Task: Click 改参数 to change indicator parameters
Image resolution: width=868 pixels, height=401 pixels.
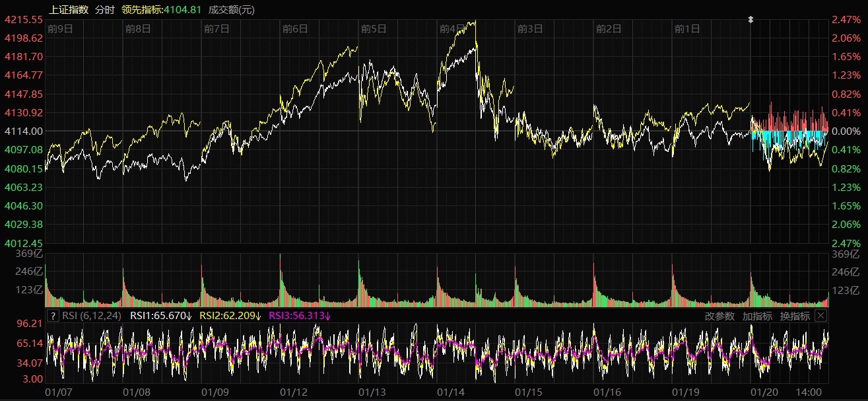Action: (719, 316)
